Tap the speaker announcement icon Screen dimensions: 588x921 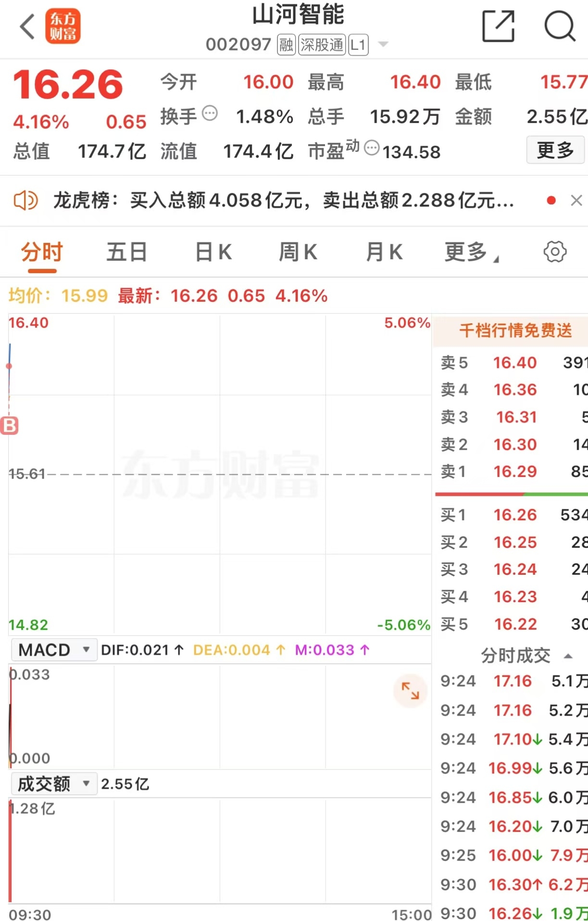coord(25,200)
